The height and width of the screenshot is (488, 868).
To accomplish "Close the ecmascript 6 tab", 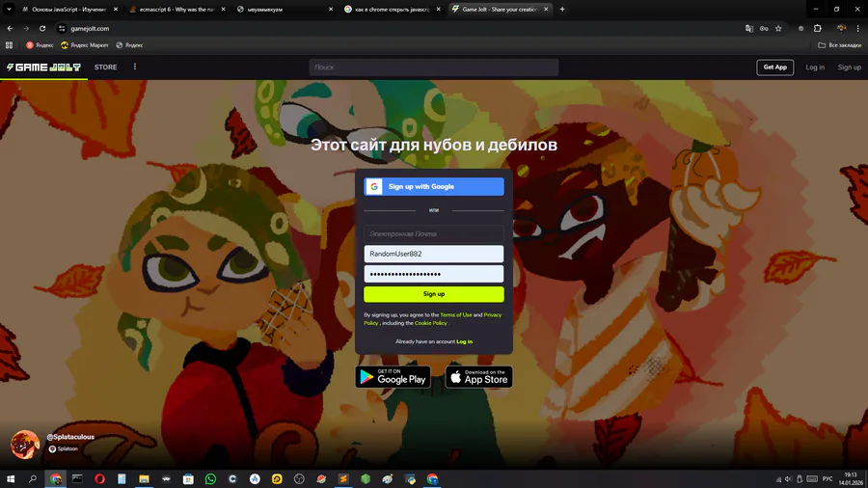I will pos(223,9).
